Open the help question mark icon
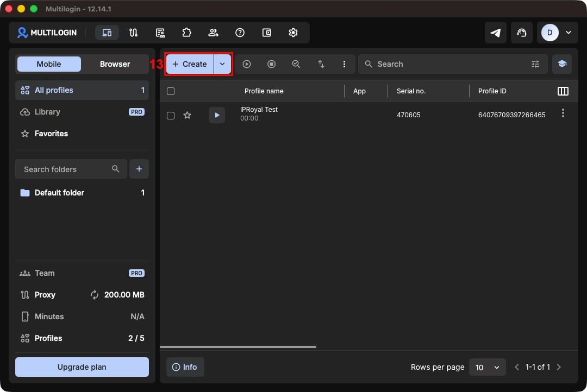 (x=240, y=33)
